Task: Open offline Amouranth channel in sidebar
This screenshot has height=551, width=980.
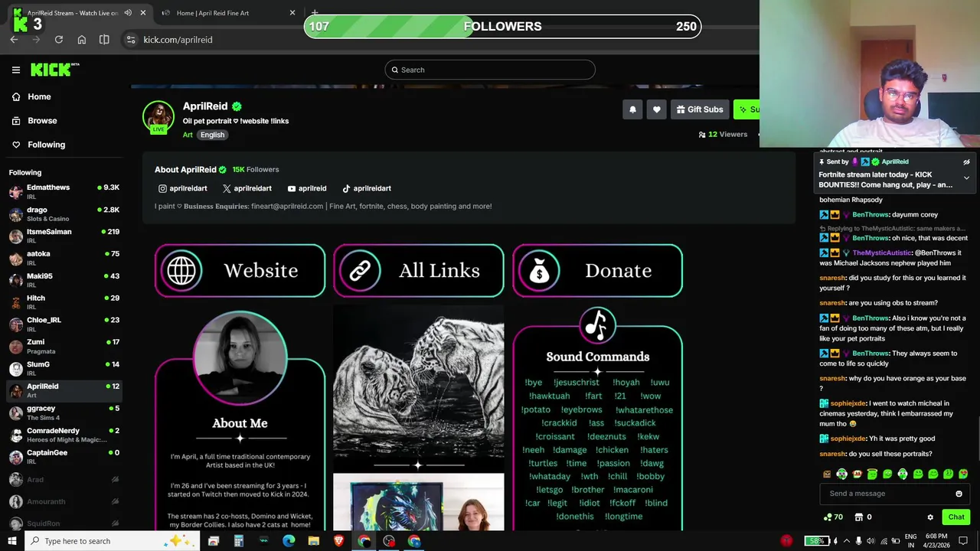Action: pos(64,502)
